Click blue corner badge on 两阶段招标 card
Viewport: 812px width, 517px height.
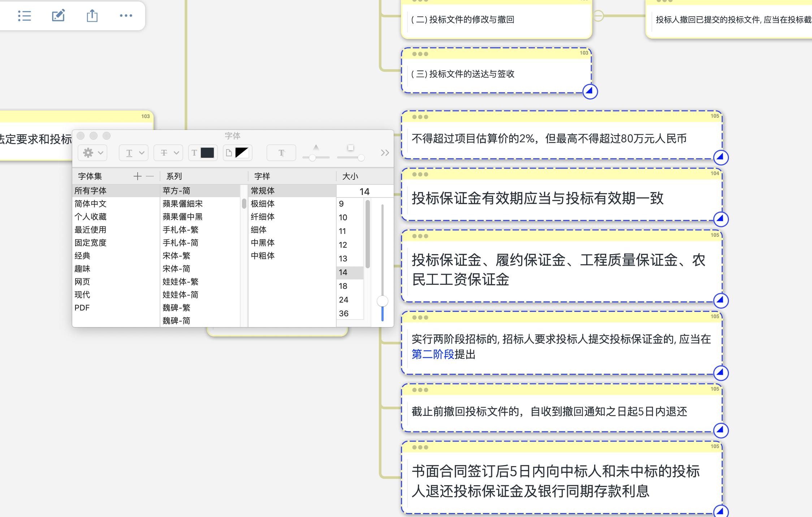pos(721,373)
